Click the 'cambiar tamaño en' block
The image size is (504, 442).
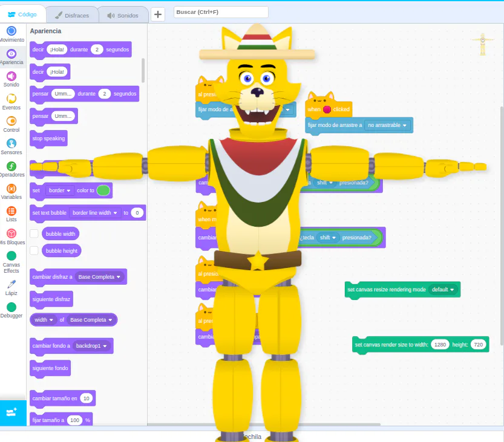(x=62, y=398)
